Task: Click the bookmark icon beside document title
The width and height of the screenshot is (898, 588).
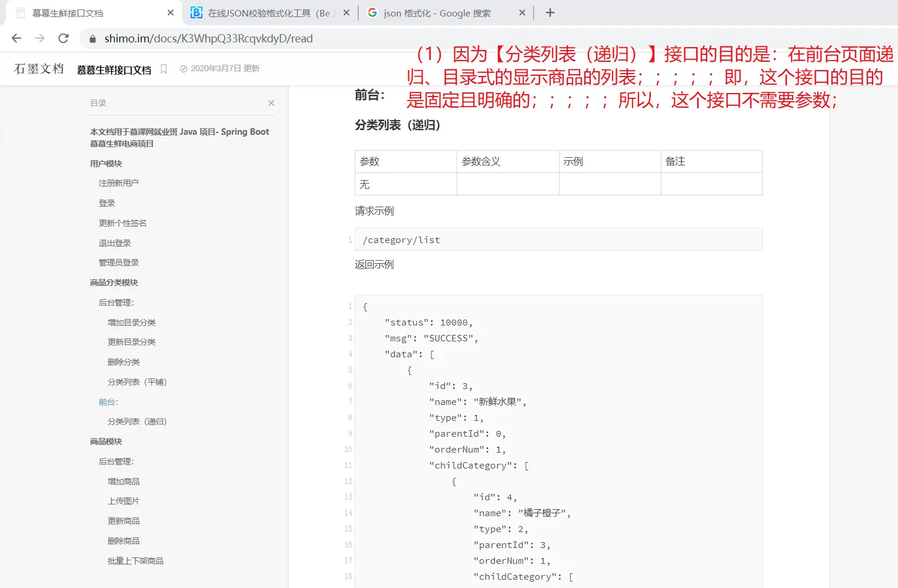Action: (164, 69)
